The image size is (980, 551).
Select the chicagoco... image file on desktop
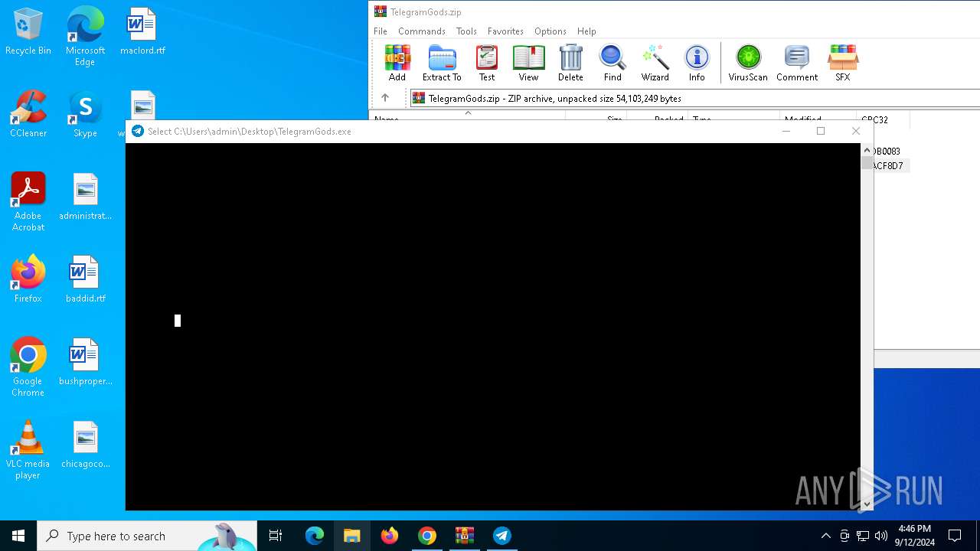85,445
